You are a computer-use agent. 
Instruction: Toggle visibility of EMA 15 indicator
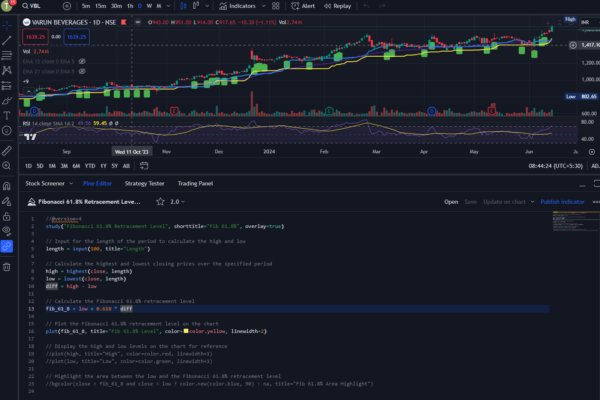(82, 61)
